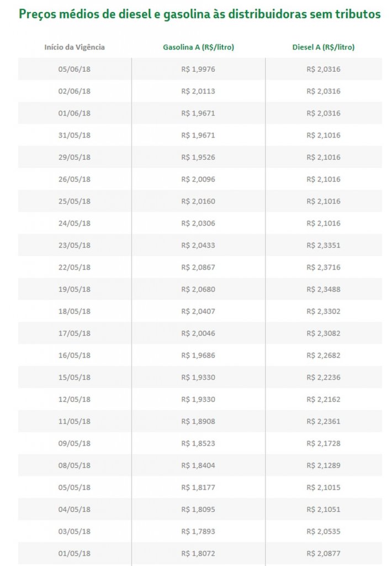Select the 29/05/18 date cell
The height and width of the screenshot is (566, 392).
click(75, 158)
